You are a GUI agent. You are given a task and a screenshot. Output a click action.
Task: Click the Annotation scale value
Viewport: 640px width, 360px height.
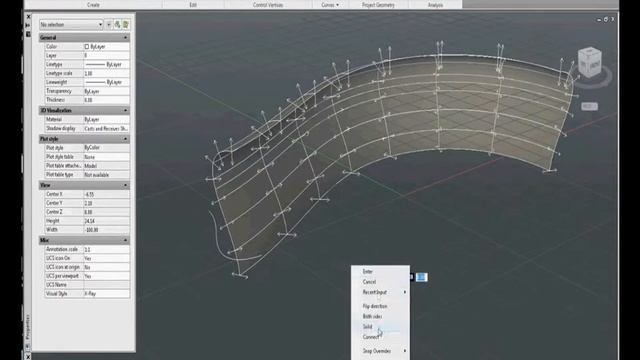[x=107, y=249]
